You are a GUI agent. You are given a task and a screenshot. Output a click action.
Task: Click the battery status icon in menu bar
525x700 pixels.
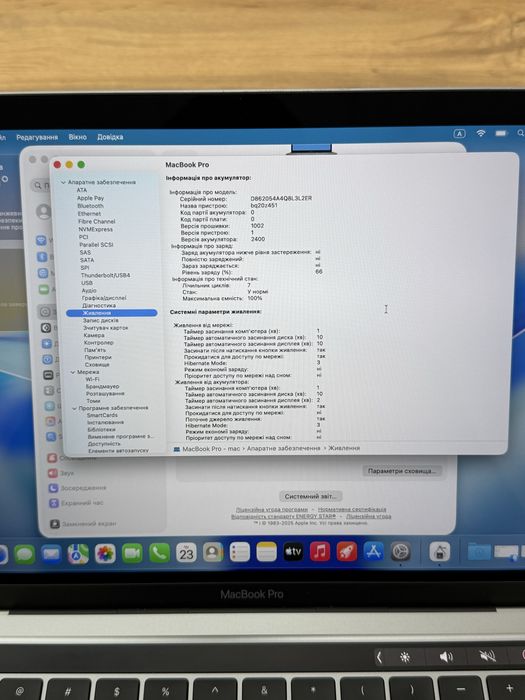click(501, 133)
